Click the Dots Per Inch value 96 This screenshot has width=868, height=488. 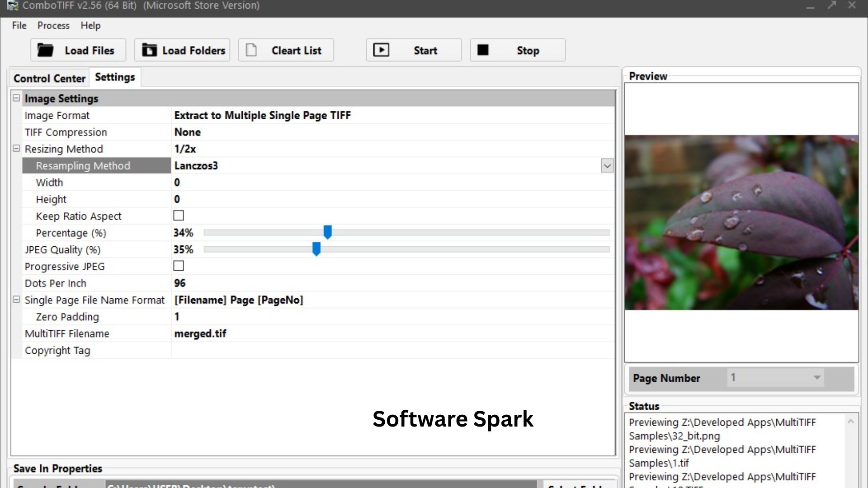(180, 283)
